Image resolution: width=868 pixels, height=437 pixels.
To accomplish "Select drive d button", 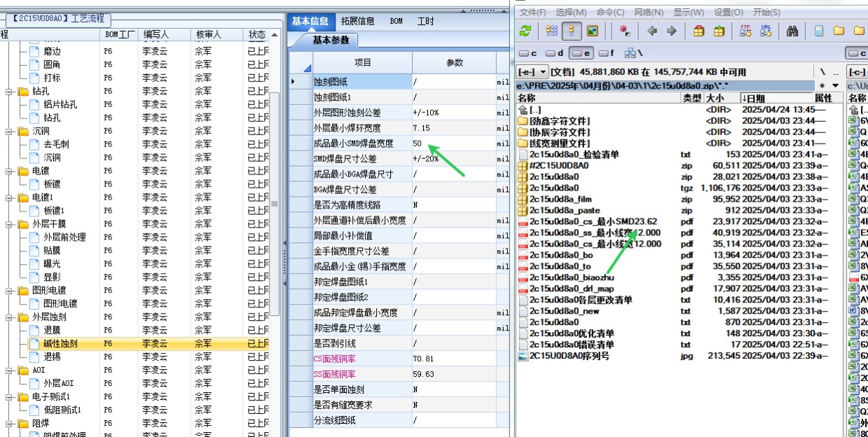I will [x=555, y=53].
